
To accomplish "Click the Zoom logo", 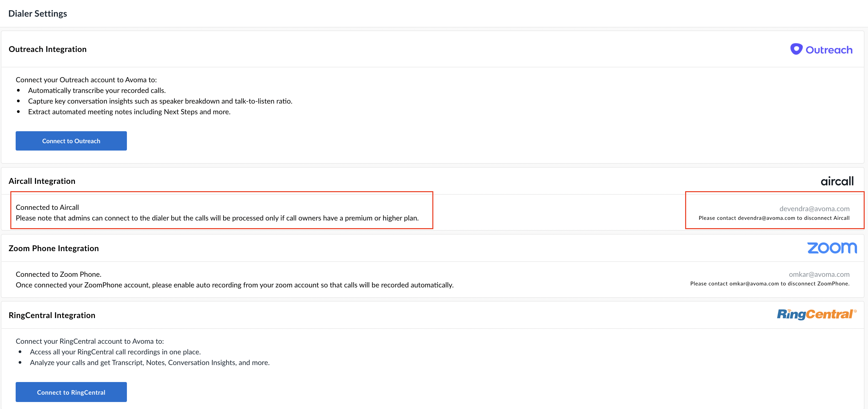I will pyautogui.click(x=832, y=248).
